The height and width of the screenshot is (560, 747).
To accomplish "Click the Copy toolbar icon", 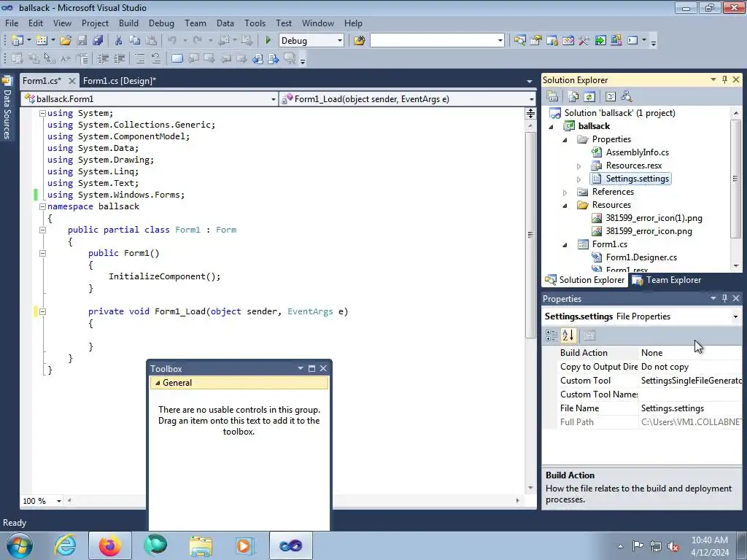I will [x=135, y=41].
